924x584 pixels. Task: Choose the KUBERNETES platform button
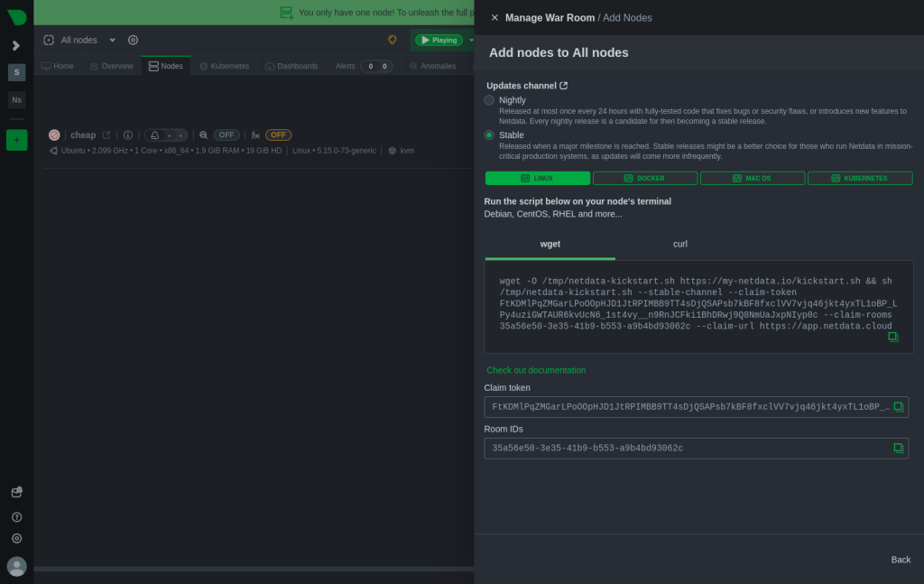(x=860, y=178)
